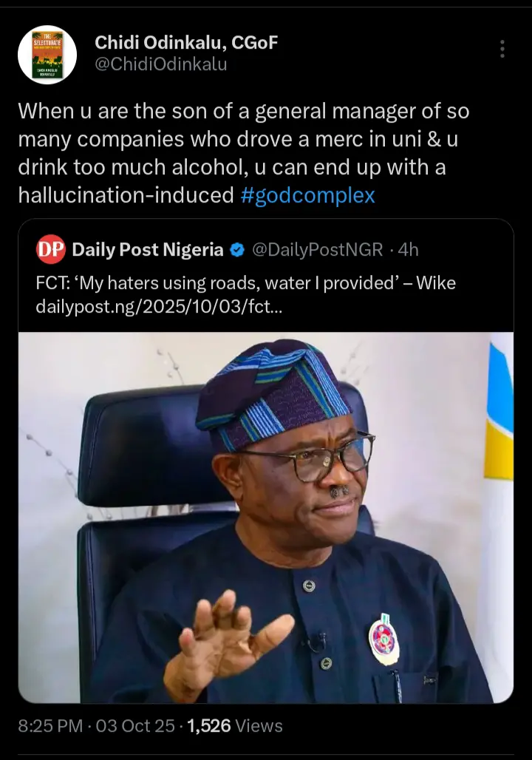Screen dimensions: 532x760
Task: Open the #godcomplex hashtag
Action: [308, 195]
